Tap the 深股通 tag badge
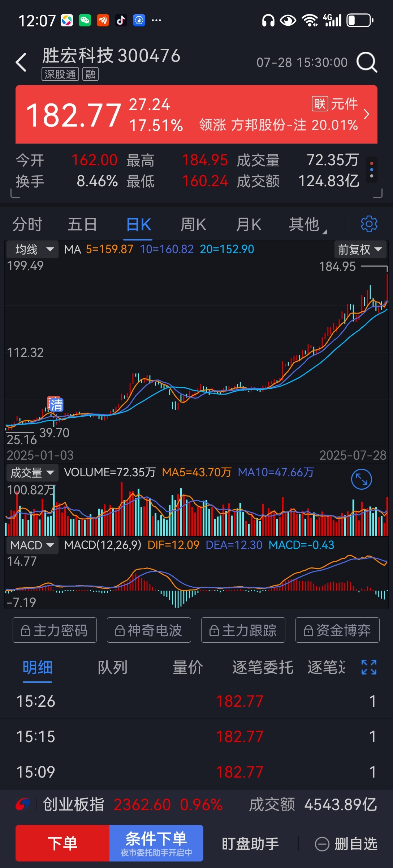Screen dimensions: 393x868 click(60, 74)
